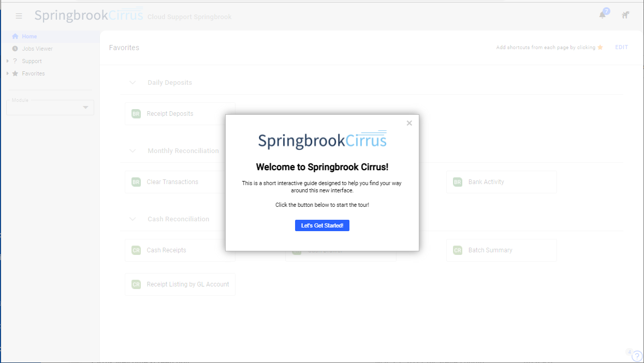Open help via the bottom-right question mark
This screenshot has width=644, height=363.
(x=637, y=356)
